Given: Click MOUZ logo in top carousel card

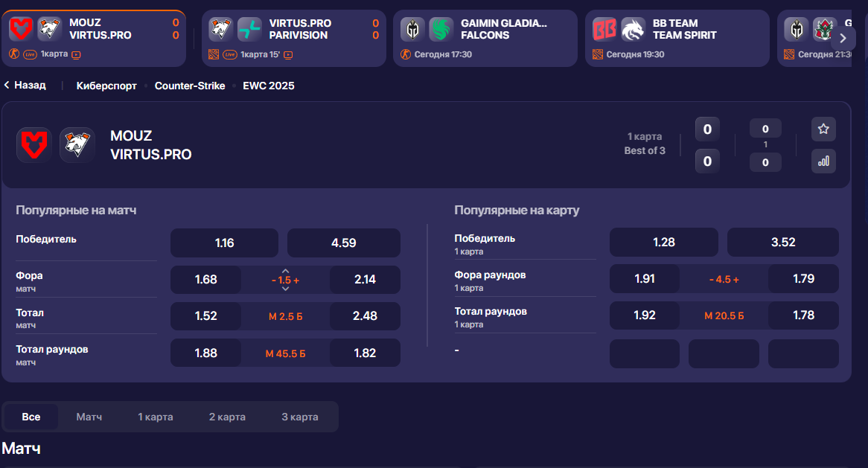Looking at the screenshot, I should coord(21,28).
